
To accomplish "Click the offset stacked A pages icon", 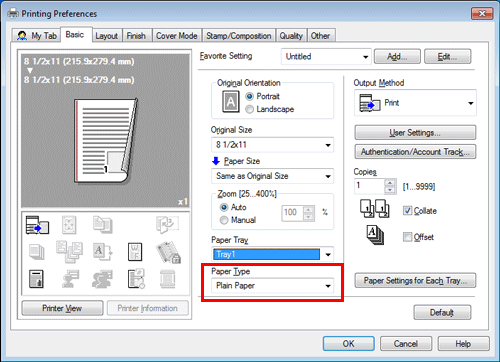I will [x=375, y=235].
